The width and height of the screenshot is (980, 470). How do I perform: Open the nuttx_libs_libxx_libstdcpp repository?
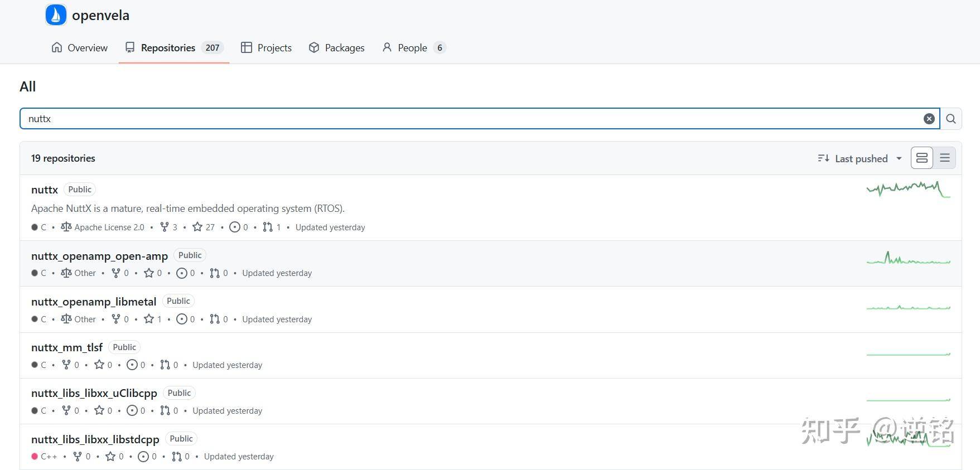(95, 439)
